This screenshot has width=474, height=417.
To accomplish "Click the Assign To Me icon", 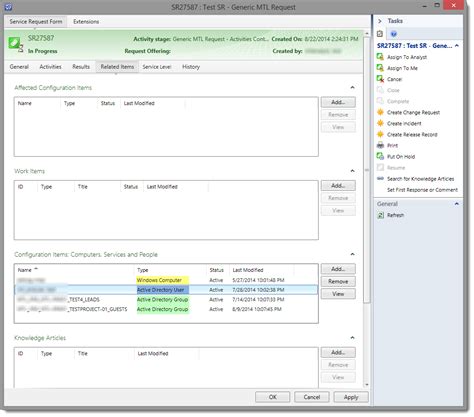I will pos(380,68).
